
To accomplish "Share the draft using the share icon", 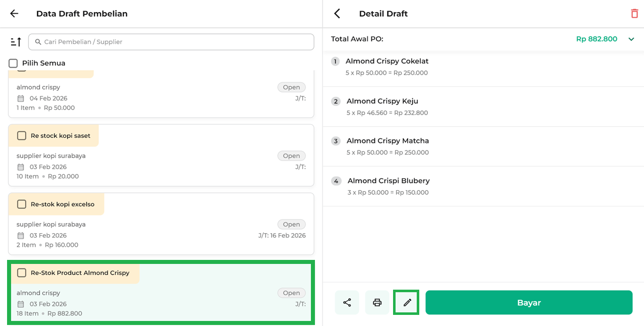I will [347, 303].
